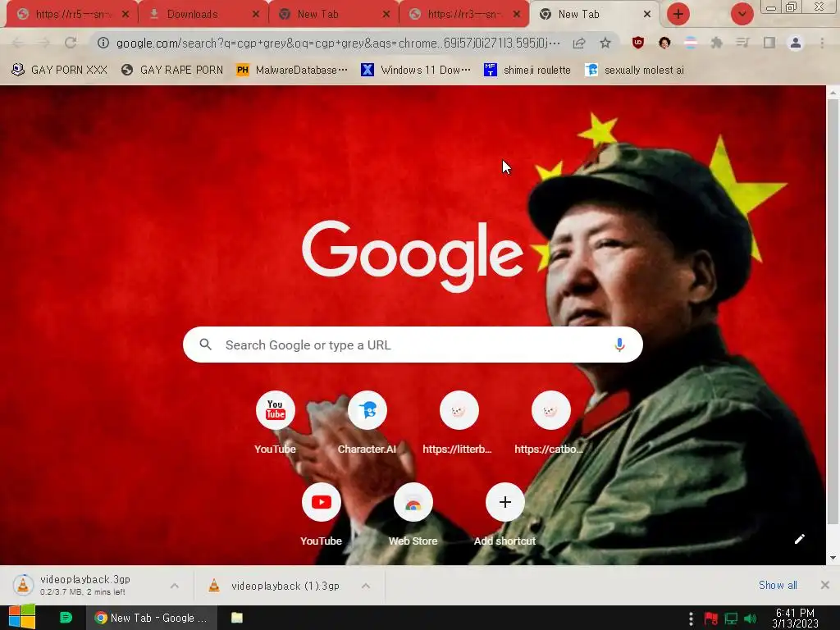Click the forward navigation arrow
Image resolution: width=840 pixels, height=630 pixels.
[44, 43]
